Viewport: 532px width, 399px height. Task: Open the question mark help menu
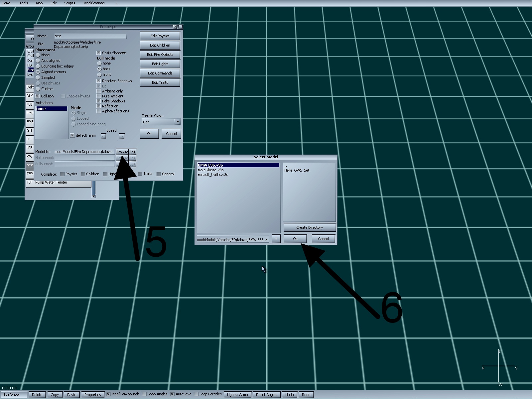click(116, 3)
